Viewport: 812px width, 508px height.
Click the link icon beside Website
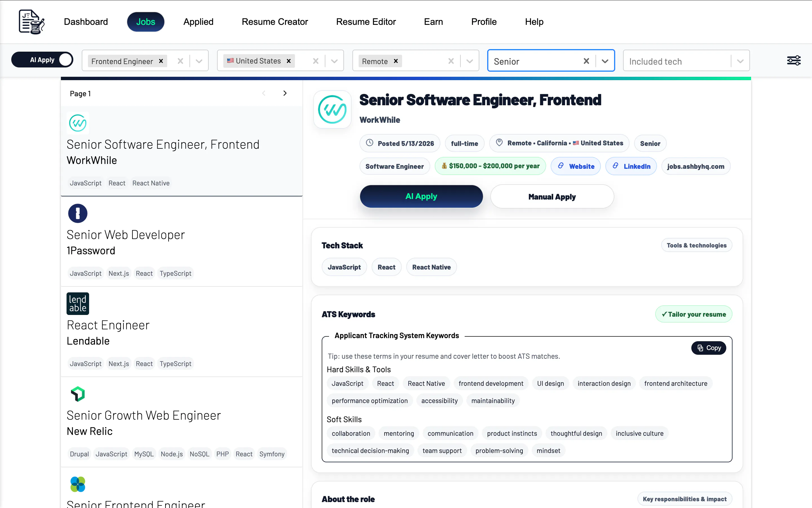pos(561,166)
